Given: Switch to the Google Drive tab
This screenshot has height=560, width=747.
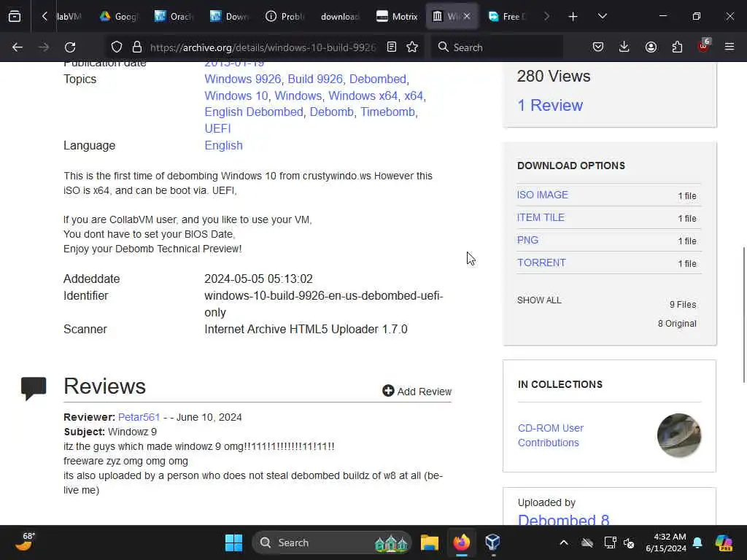Looking at the screenshot, I should [119, 17].
